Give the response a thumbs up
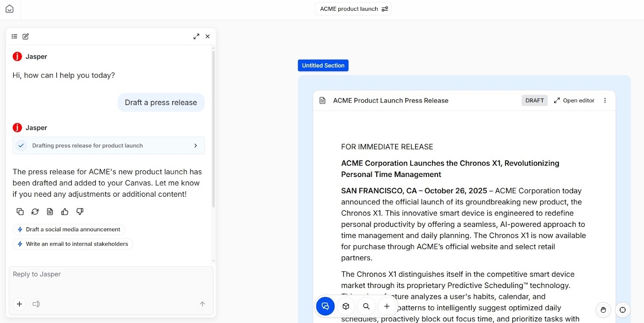 (x=65, y=212)
